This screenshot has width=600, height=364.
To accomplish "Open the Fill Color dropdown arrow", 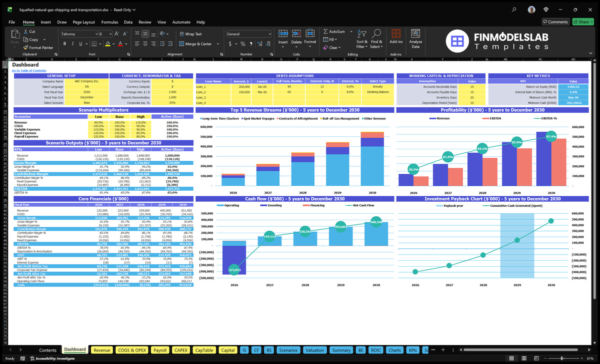I will [x=113, y=44].
